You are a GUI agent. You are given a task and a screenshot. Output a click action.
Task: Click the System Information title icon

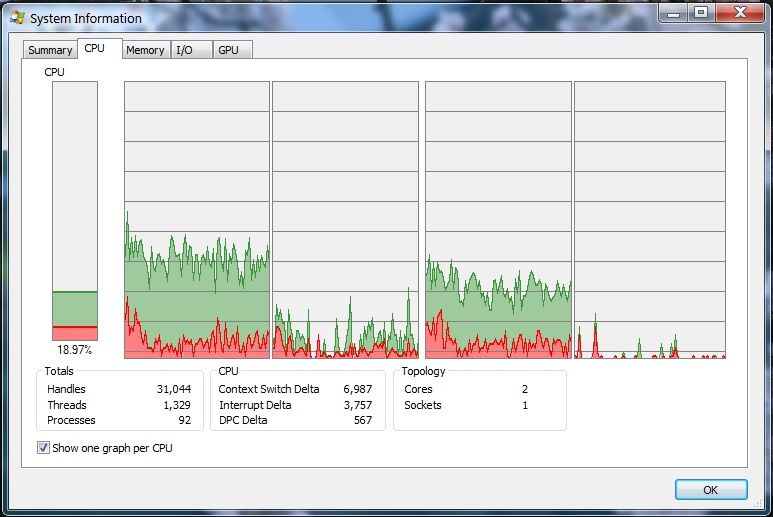pyautogui.click(x=17, y=18)
